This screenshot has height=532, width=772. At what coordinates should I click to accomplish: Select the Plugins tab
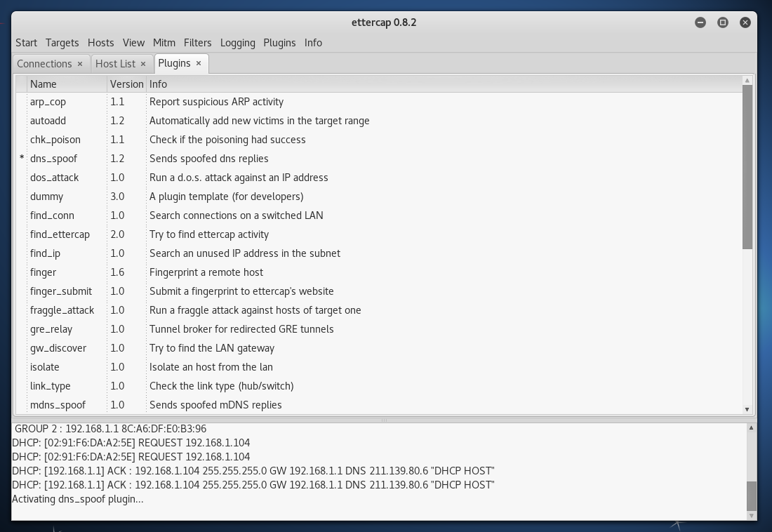click(174, 64)
